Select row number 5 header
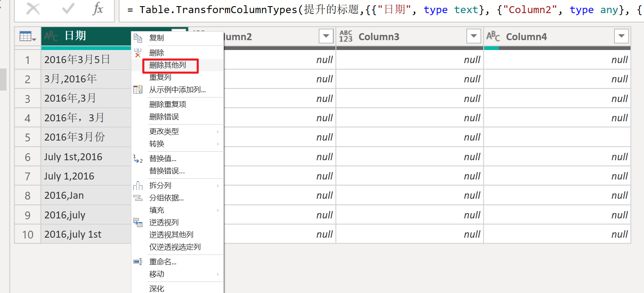The height and width of the screenshot is (293, 644). coord(27,137)
